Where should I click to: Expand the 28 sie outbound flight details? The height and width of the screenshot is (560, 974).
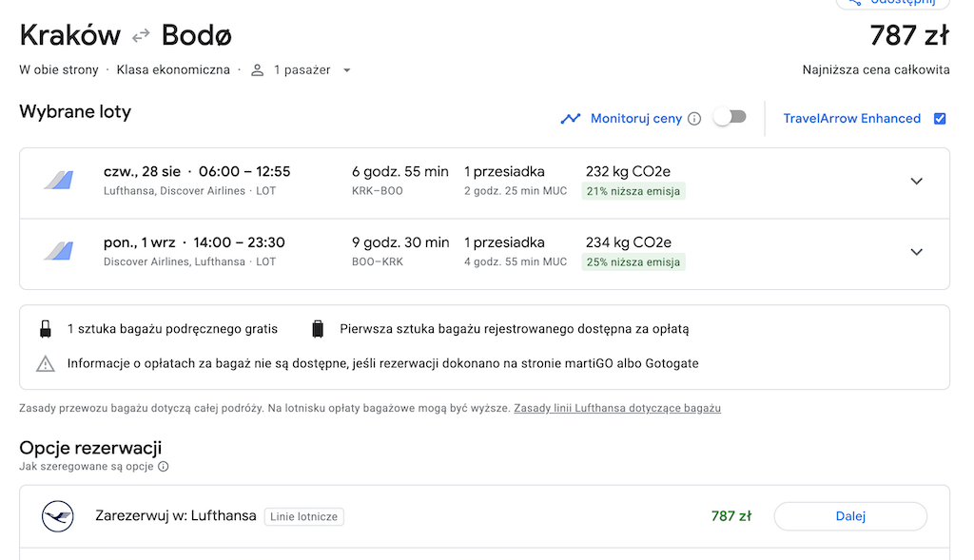point(916,182)
